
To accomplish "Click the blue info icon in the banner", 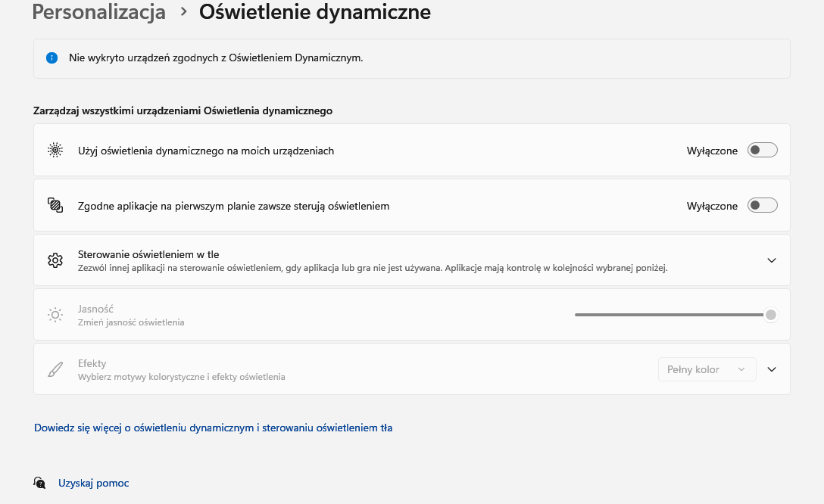I will (52, 58).
